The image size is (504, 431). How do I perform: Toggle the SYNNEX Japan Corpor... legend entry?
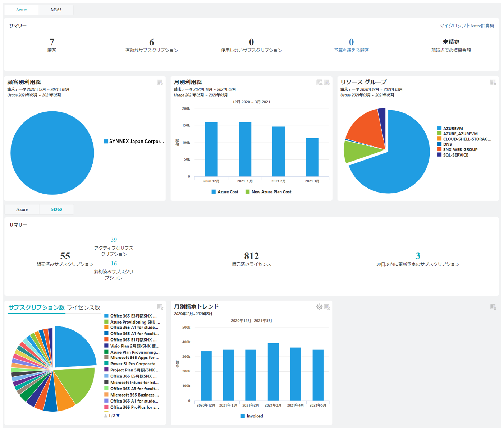click(x=134, y=141)
